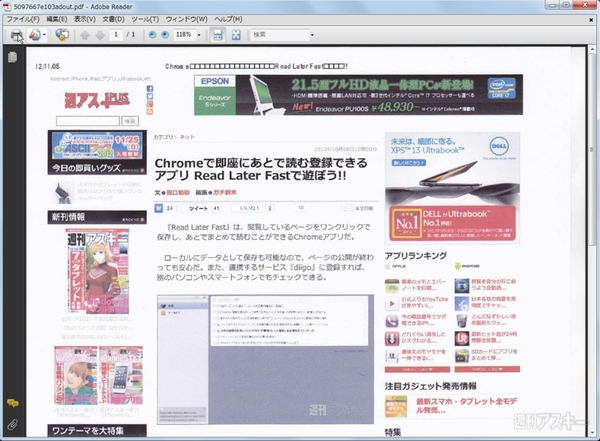Image resolution: width=600 pixels, height=441 pixels.
Task: Click the zoom percentage field showing 118%
Action: pyautogui.click(x=184, y=35)
